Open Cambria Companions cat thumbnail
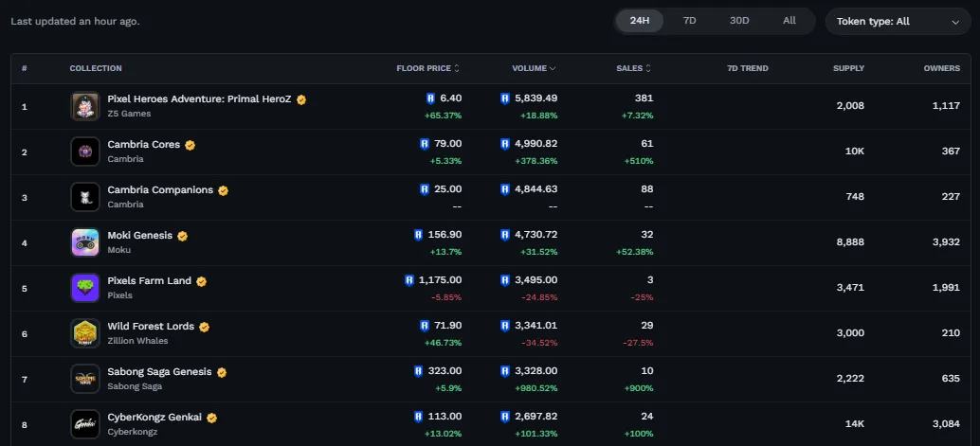This screenshot has width=980, height=446. pos(85,197)
